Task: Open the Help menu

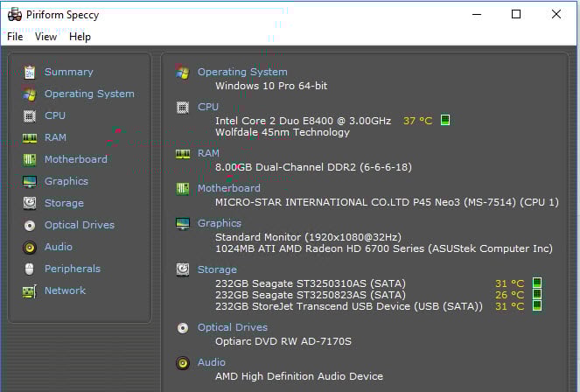Action: 80,37
